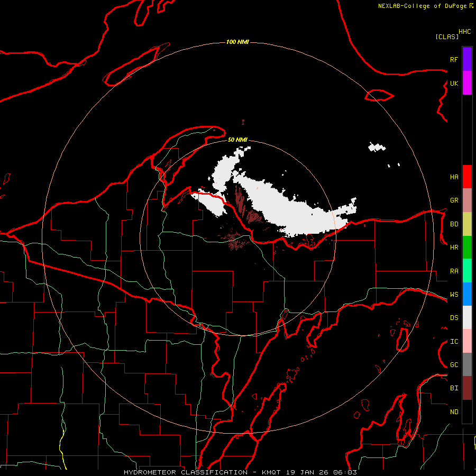This screenshot has height=476, width=476.
Task: Click the RA legend label
Action: click(454, 271)
